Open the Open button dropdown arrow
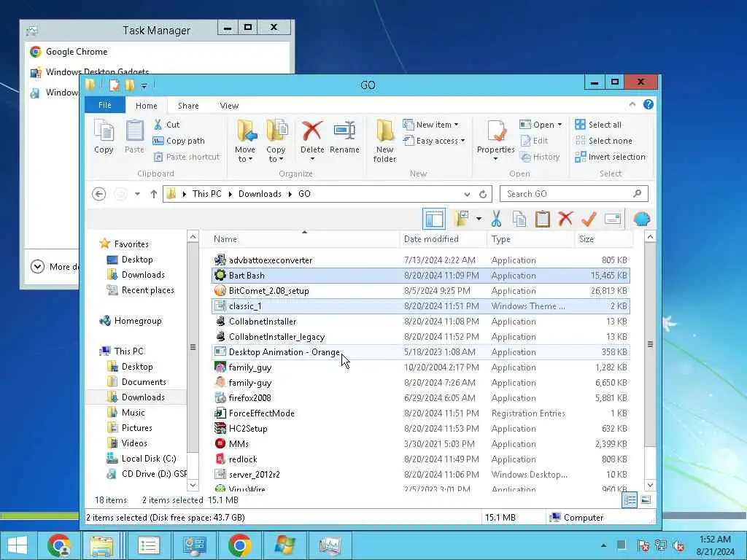The image size is (747, 560). point(560,125)
